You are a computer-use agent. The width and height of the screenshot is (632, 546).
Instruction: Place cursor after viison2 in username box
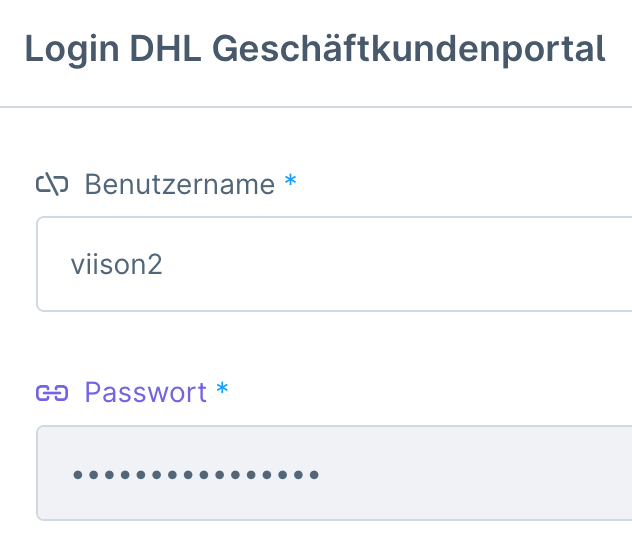coord(164,264)
